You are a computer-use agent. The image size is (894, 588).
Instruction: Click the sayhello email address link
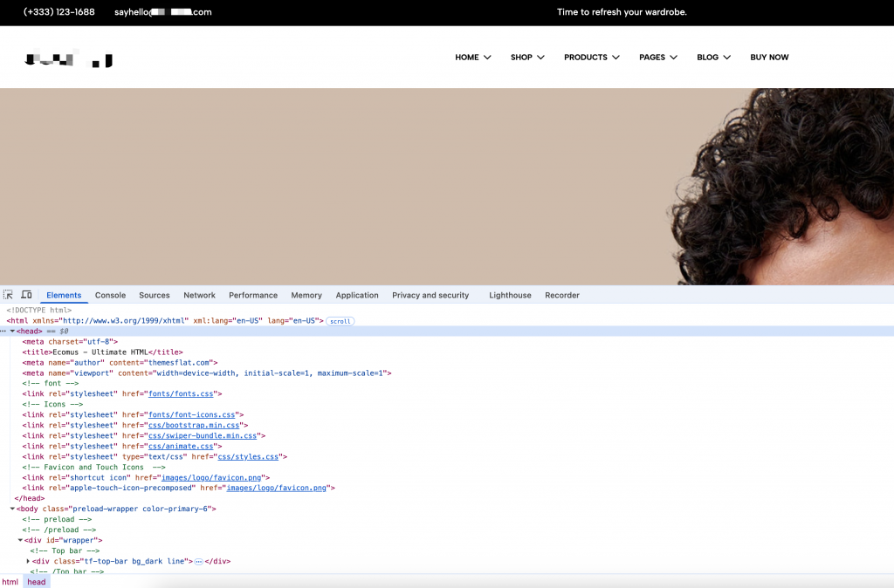coord(163,12)
